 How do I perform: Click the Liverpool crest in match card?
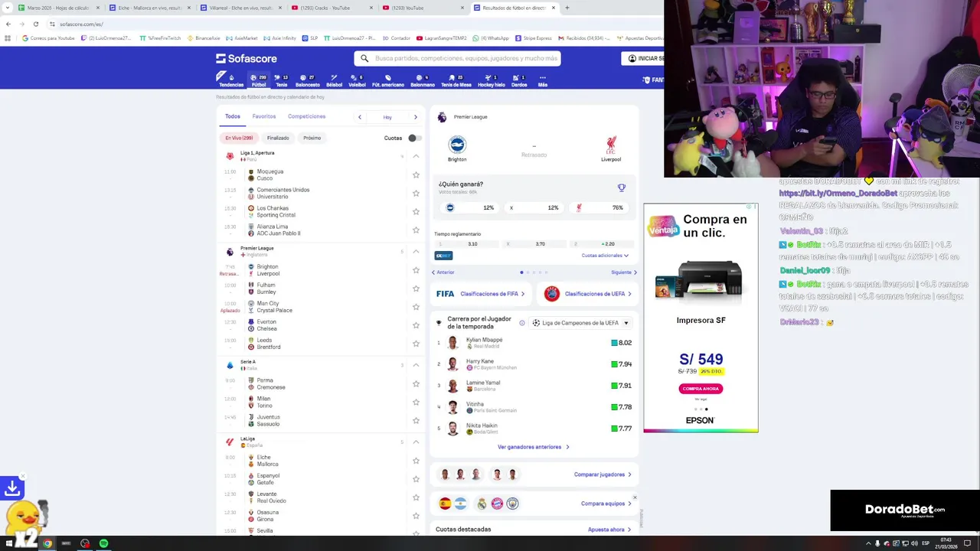coord(611,145)
